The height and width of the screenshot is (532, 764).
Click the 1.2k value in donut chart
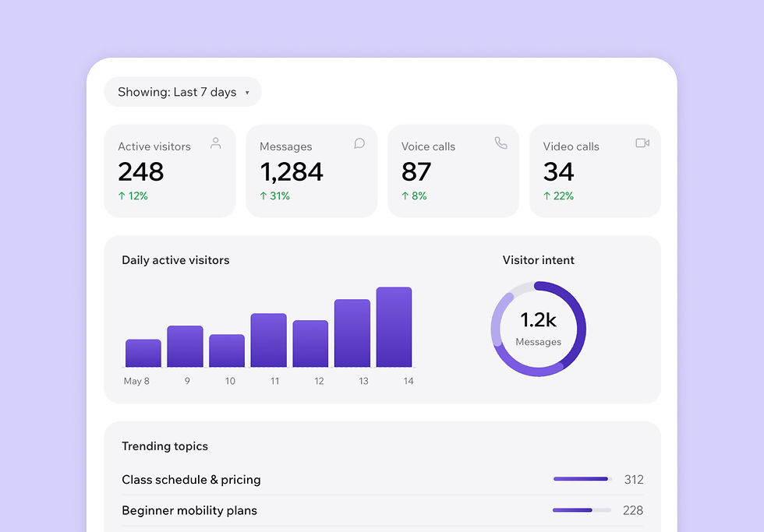tap(539, 320)
